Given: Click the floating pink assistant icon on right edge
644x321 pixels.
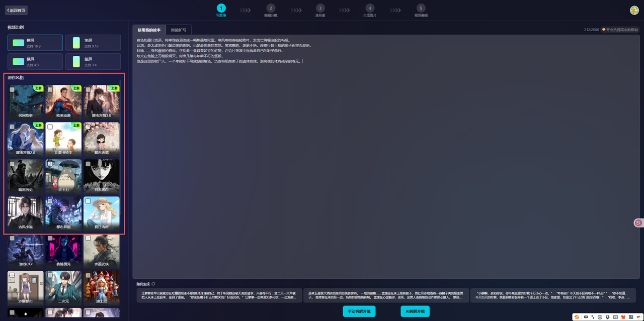Looking at the screenshot, I should coord(638,223).
